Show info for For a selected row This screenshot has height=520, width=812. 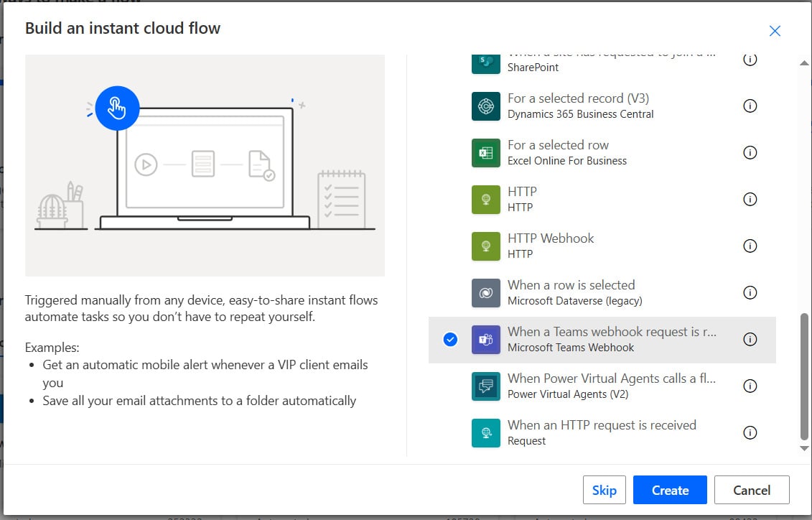(750, 153)
